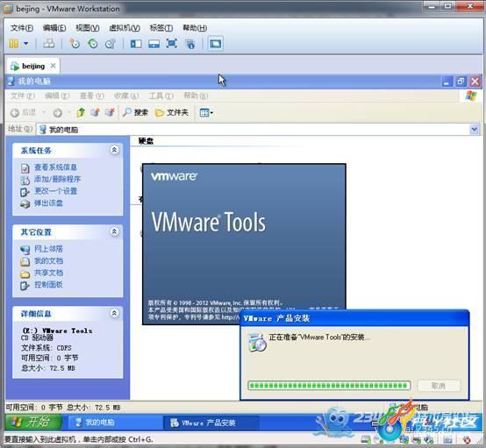Click 弹出该盘 link

coord(48,203)
